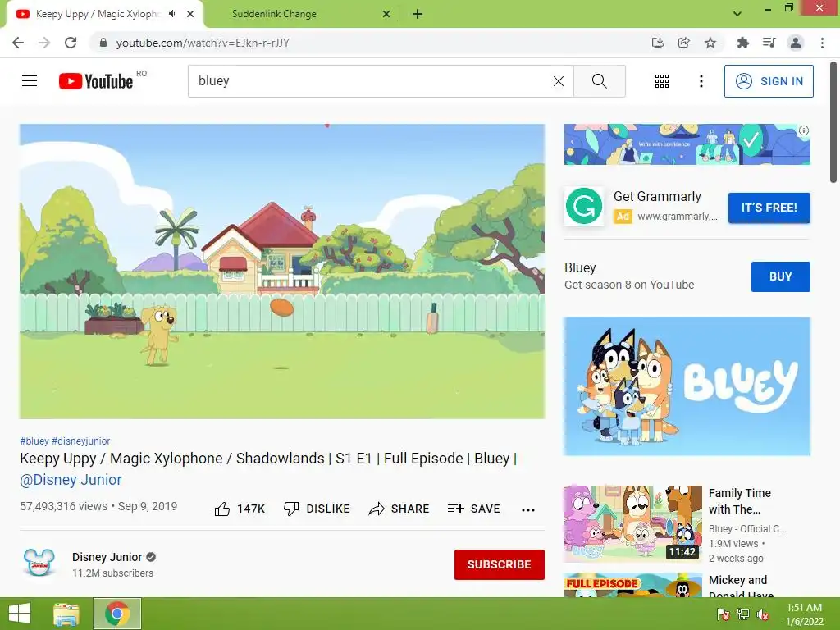Screen dimensions: 840x630
Task: Click the address bar URL
Action: coord(203,43)
